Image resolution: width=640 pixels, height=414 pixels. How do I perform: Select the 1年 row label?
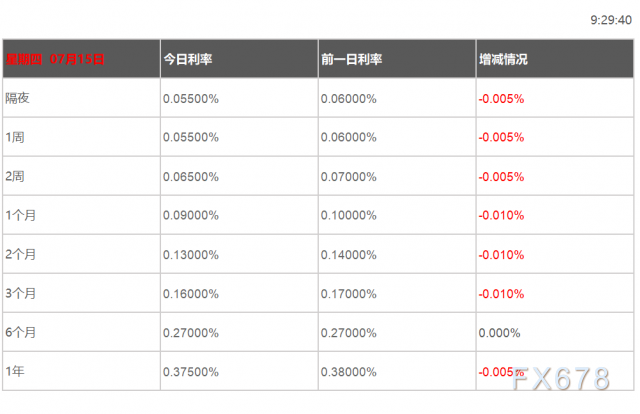tap(15, 371)
